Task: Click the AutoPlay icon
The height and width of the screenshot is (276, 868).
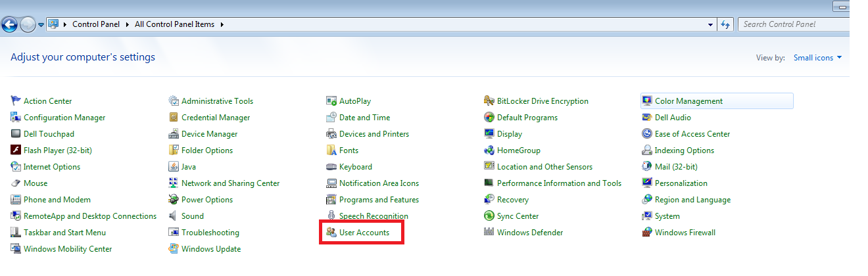Action: tap(331, 101)
